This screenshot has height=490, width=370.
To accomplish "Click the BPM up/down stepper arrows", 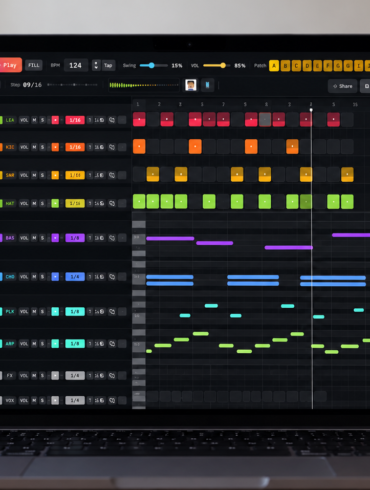I will tap(96, 65).
